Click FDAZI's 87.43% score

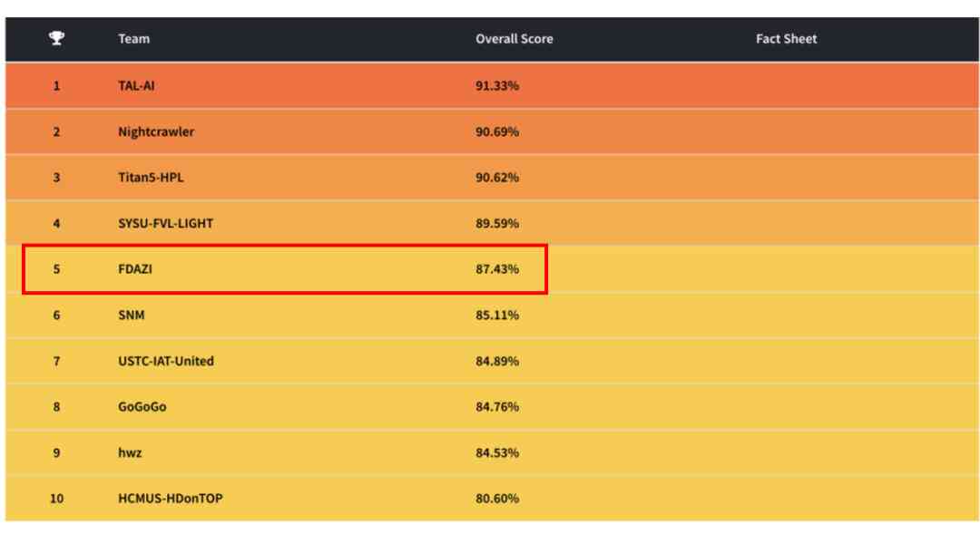pos(497,269)
